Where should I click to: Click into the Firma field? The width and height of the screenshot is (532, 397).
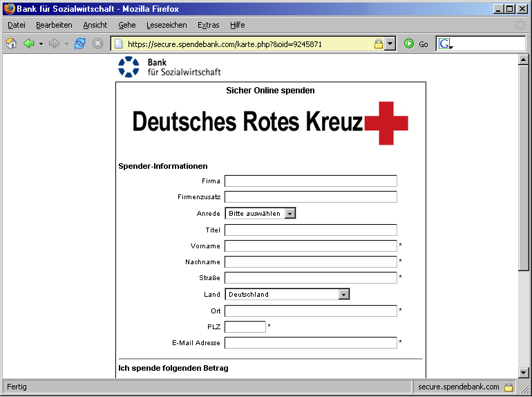click(x=310, y=181)
